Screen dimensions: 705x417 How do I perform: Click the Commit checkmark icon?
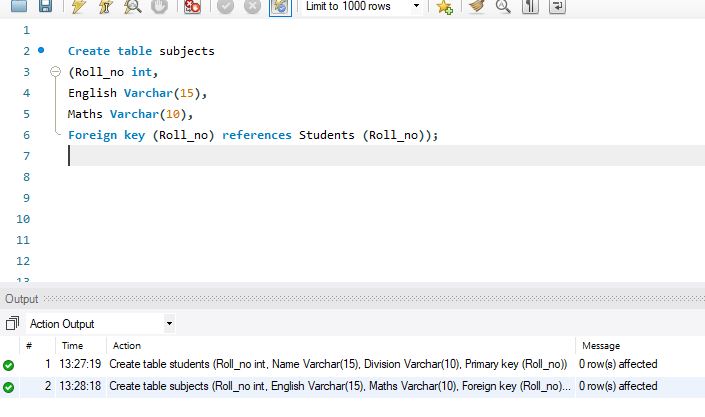click(x=225, y=6)
